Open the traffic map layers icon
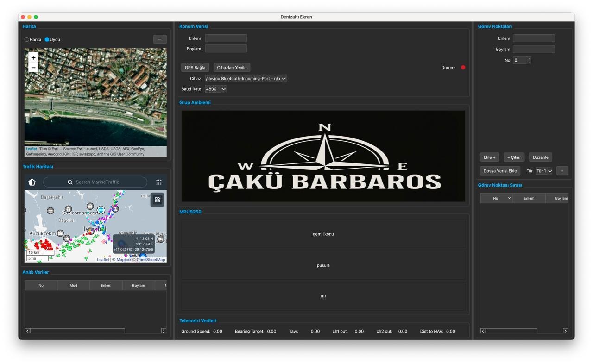Image resolution: width=593 pixels, height=364 pixels. 158,200
